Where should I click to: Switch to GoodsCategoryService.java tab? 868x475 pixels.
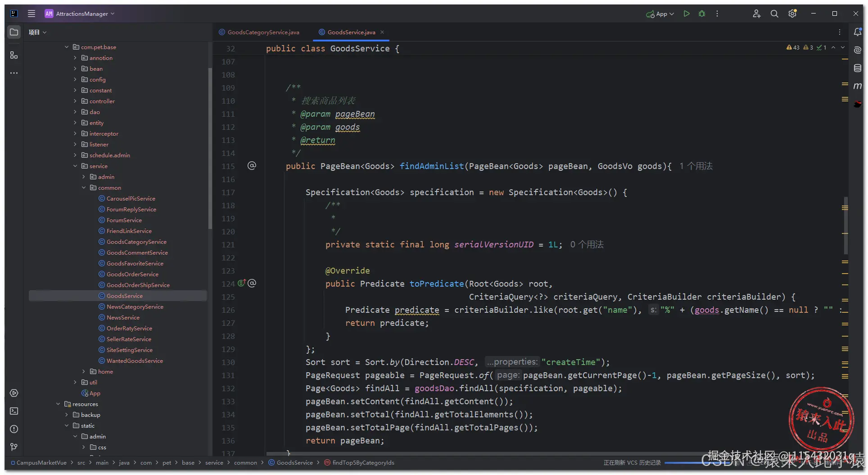pos(259,32)
